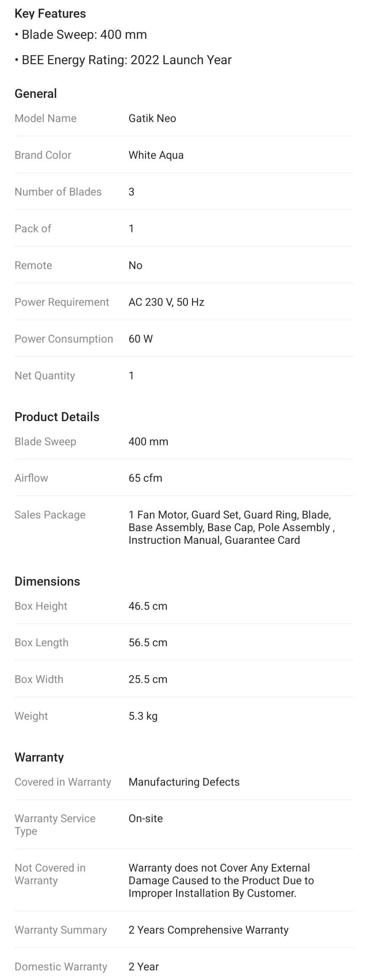Select the Dimensions section heading
The height and width of the screenshot is (980, 368).
(x=47, y=581)
